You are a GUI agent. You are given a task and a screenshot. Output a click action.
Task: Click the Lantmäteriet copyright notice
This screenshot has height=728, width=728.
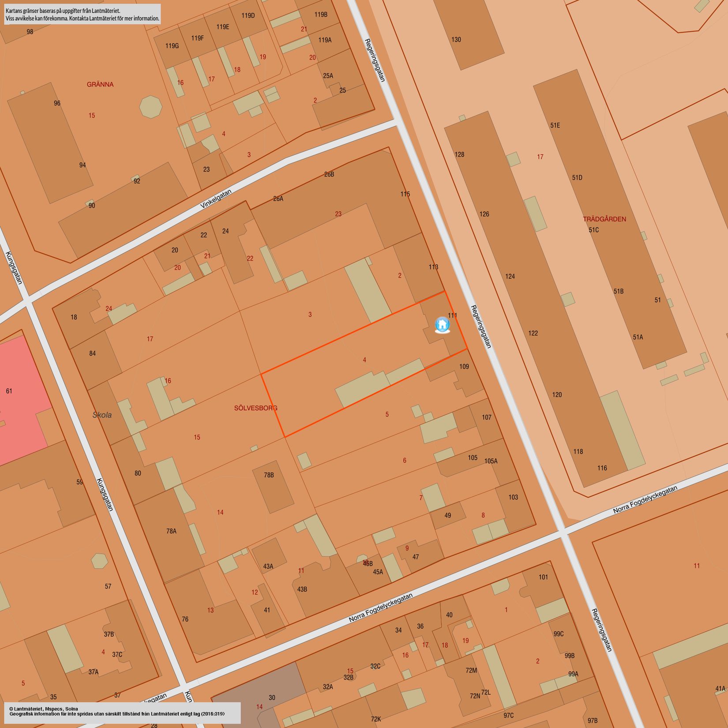pos(122,713)
